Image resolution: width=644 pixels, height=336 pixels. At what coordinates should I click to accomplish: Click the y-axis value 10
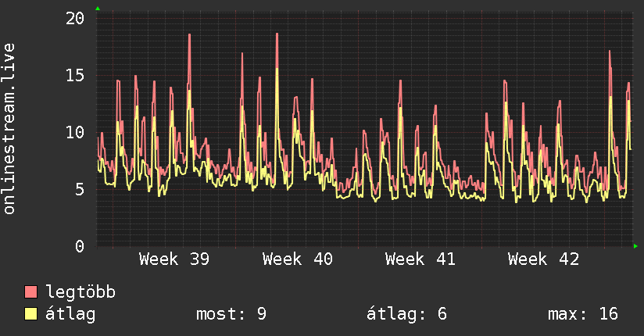click(75, 132)
